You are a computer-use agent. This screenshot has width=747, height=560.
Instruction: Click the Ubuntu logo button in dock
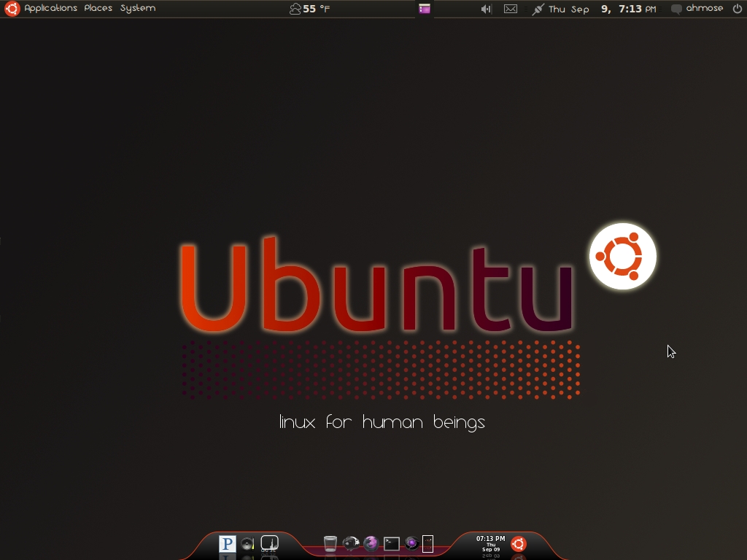coord(519,544)
